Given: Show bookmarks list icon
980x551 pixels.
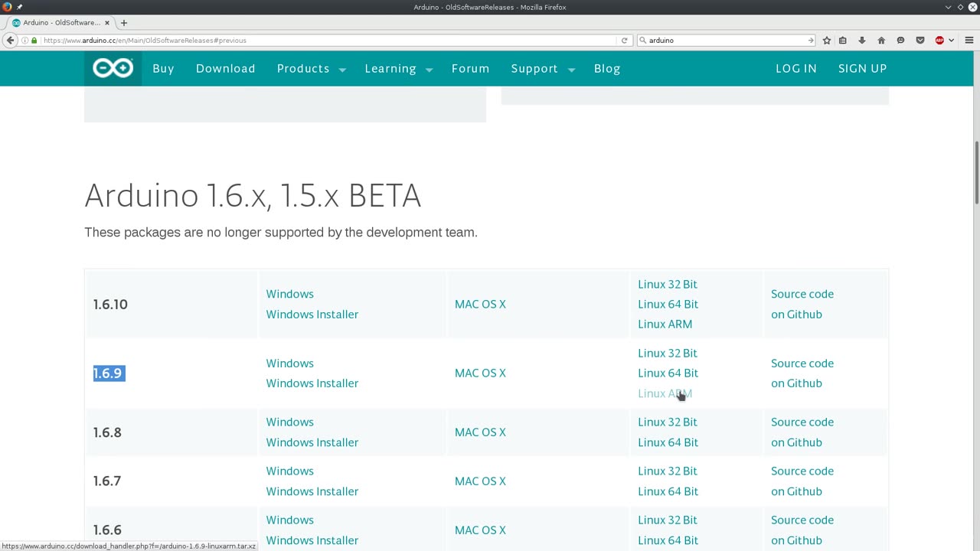Looking at the screenshot, I should (x=843, y=40).
